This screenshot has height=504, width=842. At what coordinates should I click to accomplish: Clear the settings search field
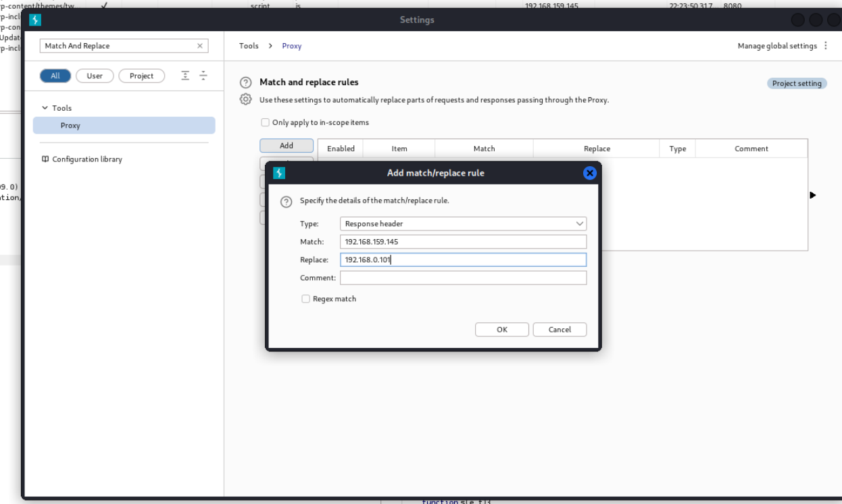(x=200, y=46)
